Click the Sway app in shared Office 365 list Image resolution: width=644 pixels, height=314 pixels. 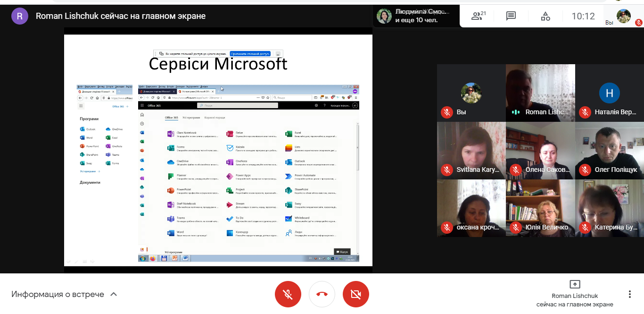click(x=310, y=205)
